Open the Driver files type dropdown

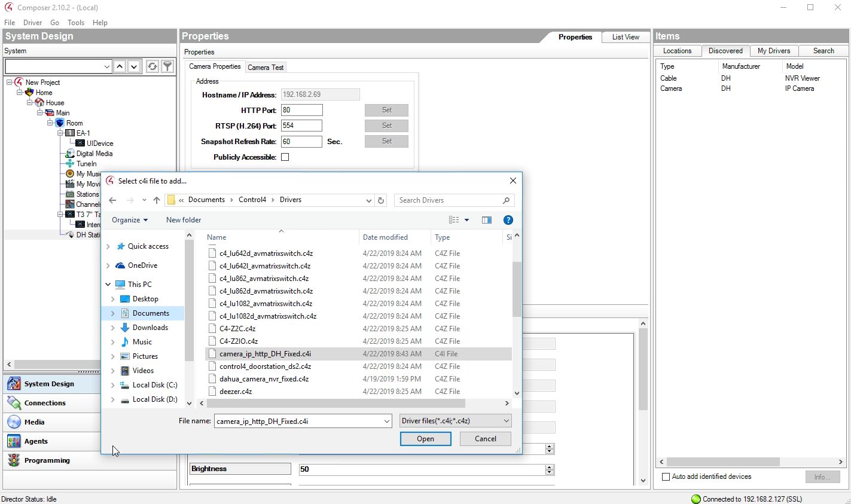point(455,421)
